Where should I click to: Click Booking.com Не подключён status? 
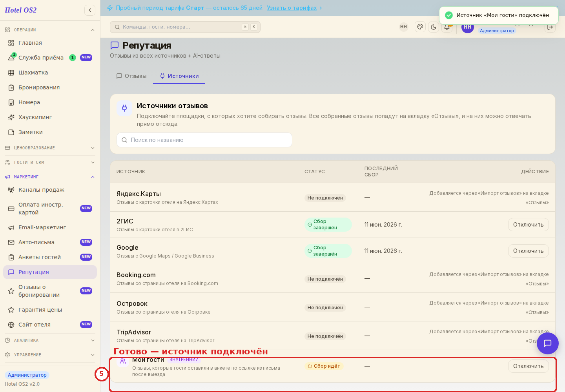tap(325, 279)
